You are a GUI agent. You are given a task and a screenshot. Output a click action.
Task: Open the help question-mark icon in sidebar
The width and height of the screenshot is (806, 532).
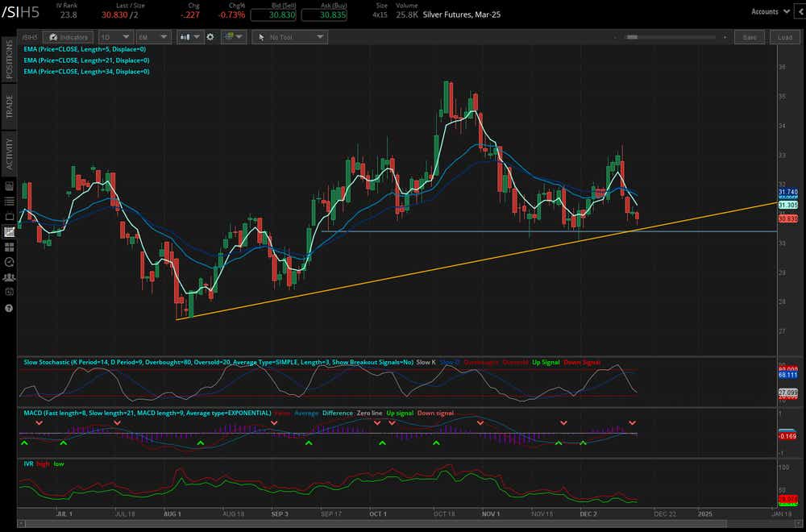[9, 307]
